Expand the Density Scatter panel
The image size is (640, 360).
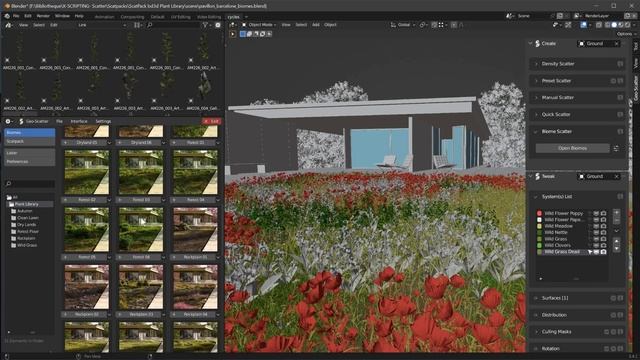(536, 64)
